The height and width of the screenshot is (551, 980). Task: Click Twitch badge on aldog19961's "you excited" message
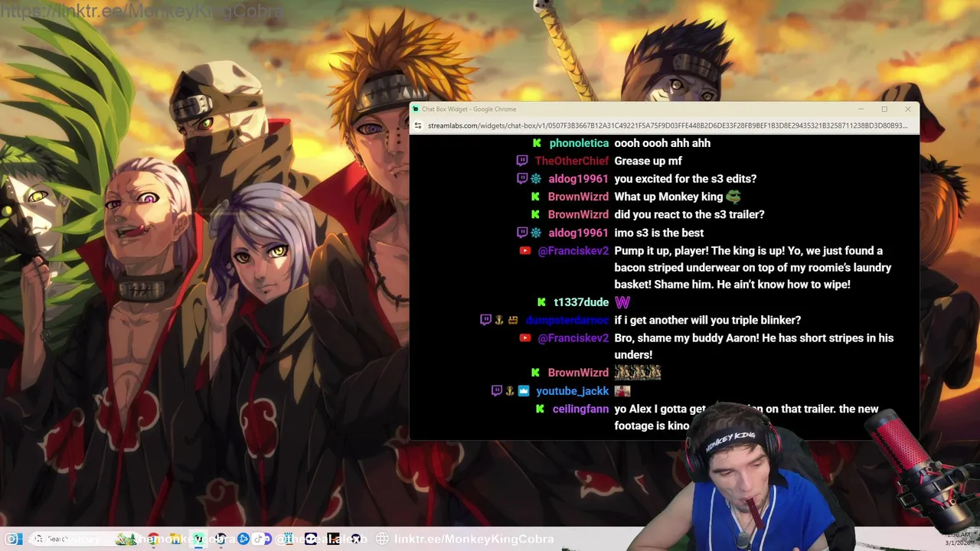(x=522, y=178)
